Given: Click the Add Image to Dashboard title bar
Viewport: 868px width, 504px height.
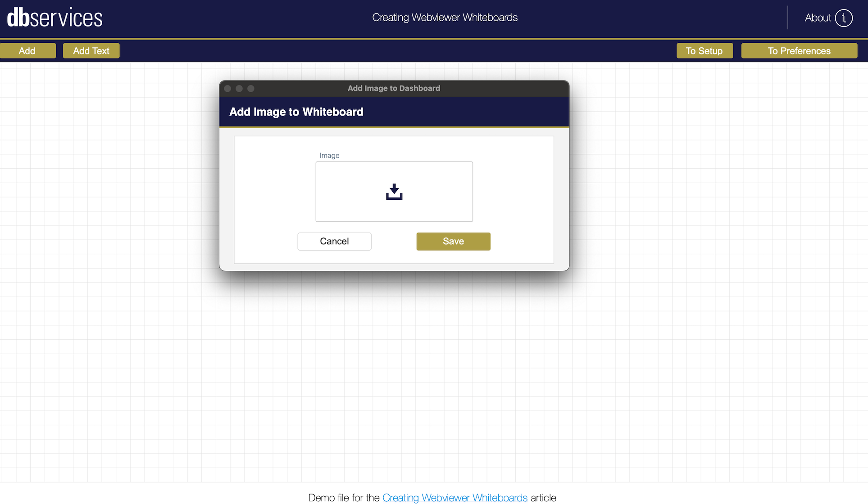Looking at the screenshot, I should (394, 88).
